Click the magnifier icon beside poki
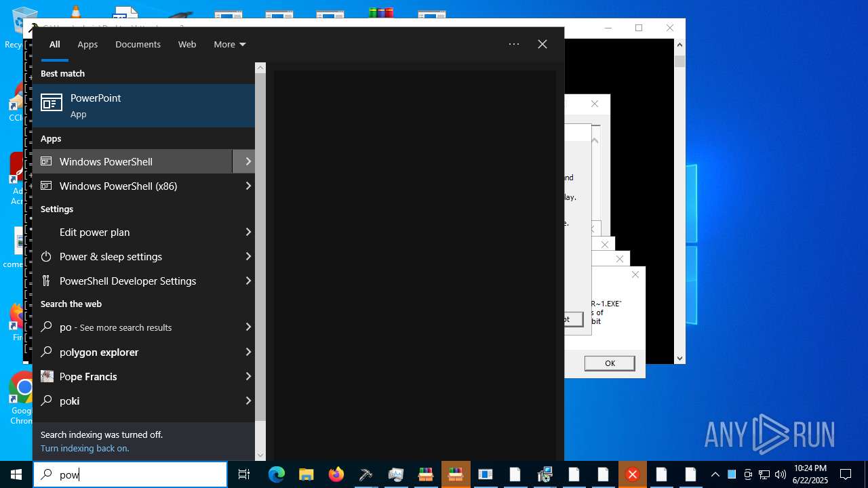This screenshot has width=868, height=488. tap(46, 401)
